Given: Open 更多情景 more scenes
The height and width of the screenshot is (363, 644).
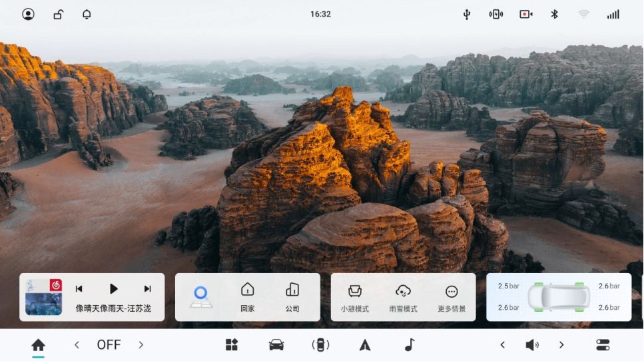Looking at the screenshot, I should click(452, 297).
